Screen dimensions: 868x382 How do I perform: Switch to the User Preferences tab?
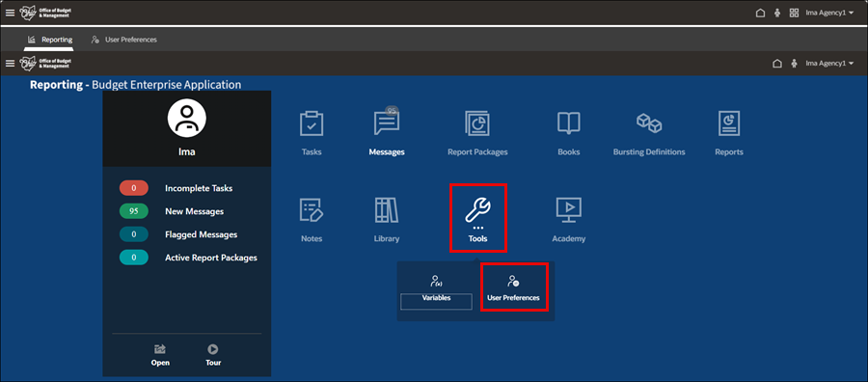click(x=123, y=40)
